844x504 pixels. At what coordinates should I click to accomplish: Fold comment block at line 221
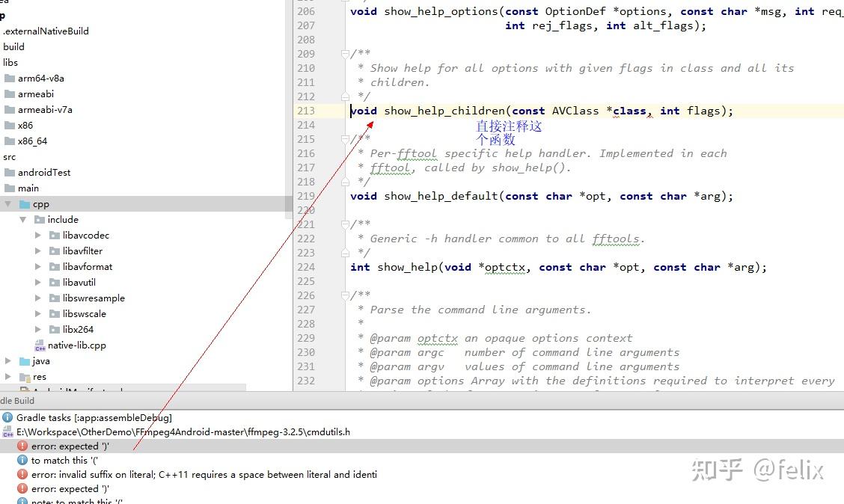tap(345, 224)
